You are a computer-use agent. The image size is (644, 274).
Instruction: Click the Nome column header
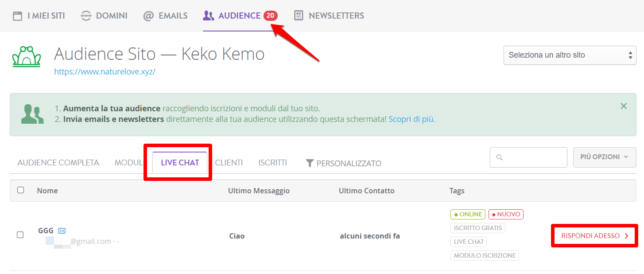[47, 191]
